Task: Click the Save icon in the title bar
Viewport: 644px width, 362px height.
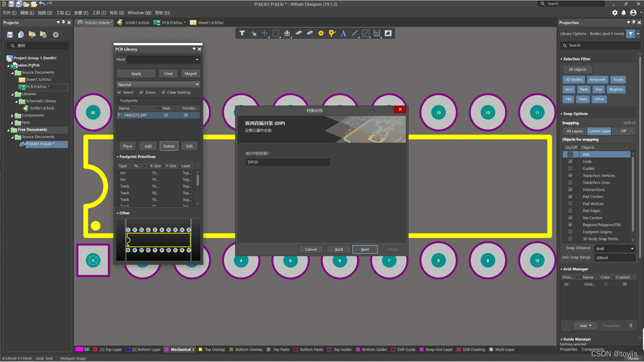Action: click(11, 4)
